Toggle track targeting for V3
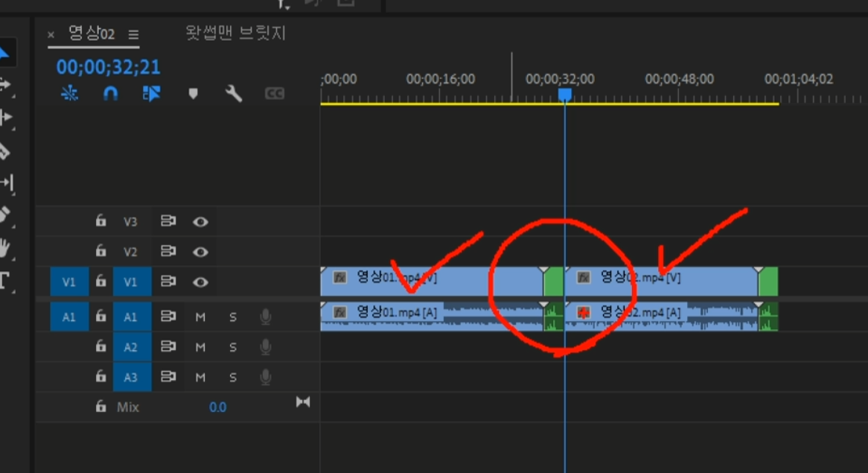This screenshot has height=473, width=868. click(x=130, y=221)
